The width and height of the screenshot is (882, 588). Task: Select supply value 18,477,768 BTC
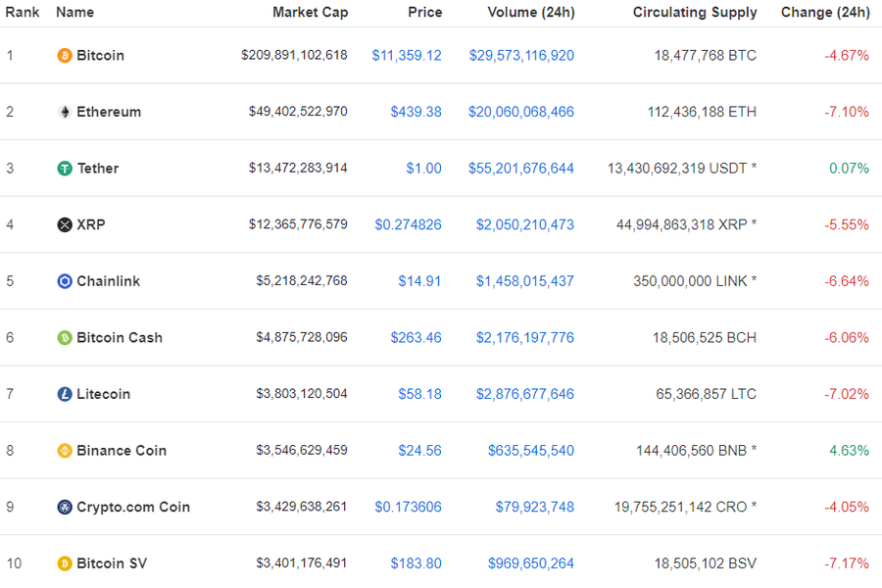coord(706,56)
